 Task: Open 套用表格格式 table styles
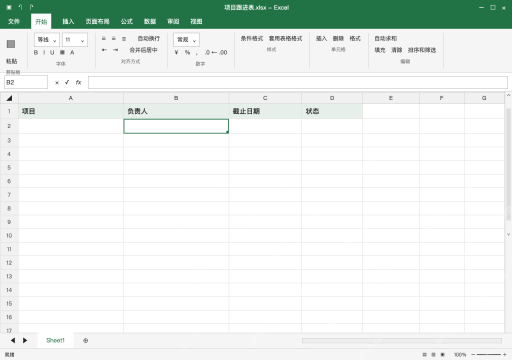pyautogui.click(x=285, y=39)
